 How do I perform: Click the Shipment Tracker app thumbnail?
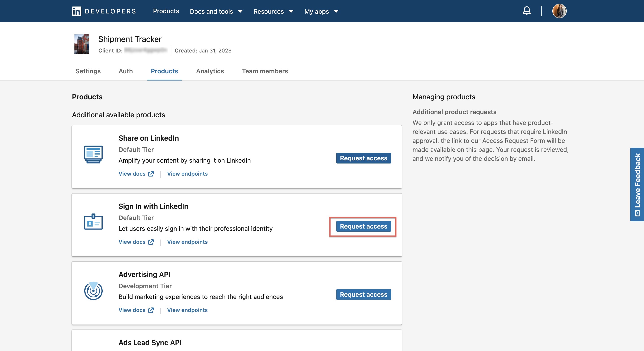[82, 44]
